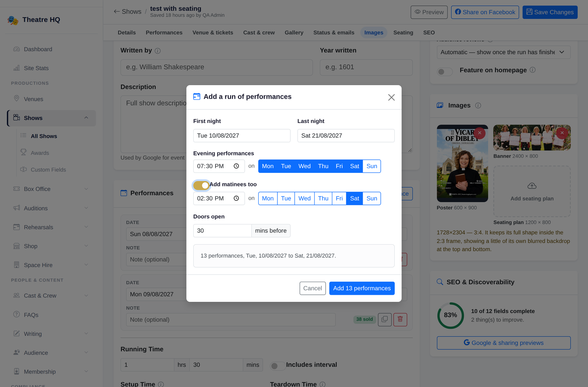Image resolution: width=588 pixels, height=387 pixels.
Task: Click the info icon beside Feature on homepage
Action: pos(533,70)
